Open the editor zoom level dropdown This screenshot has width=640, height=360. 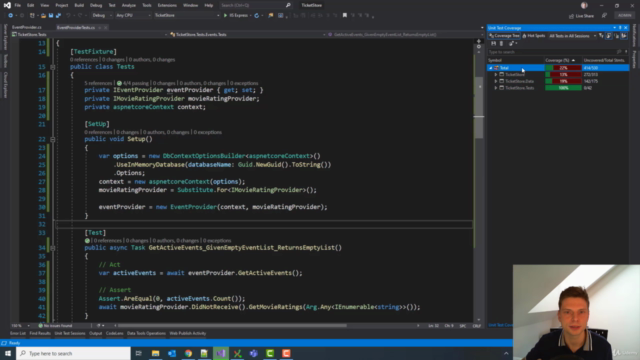[20, 326]
